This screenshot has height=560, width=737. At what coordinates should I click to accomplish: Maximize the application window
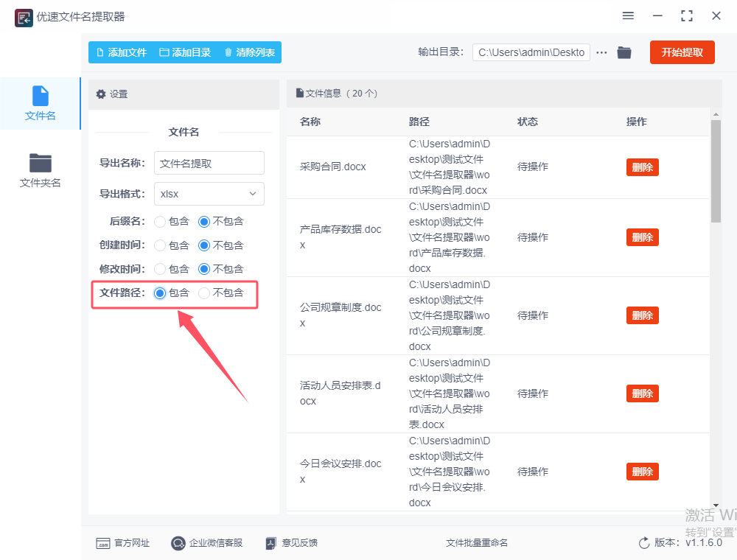[687, 16]
